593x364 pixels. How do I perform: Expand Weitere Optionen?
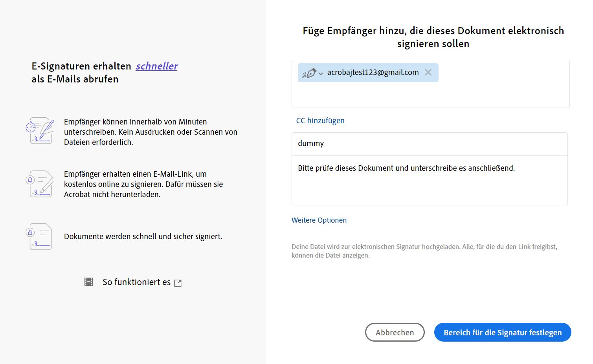coord(319,220)
